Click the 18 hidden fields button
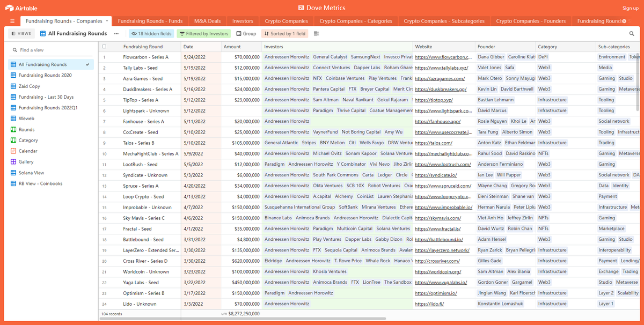Image resolution: width=644 pixels, height=325 pixels. [152, 33]
